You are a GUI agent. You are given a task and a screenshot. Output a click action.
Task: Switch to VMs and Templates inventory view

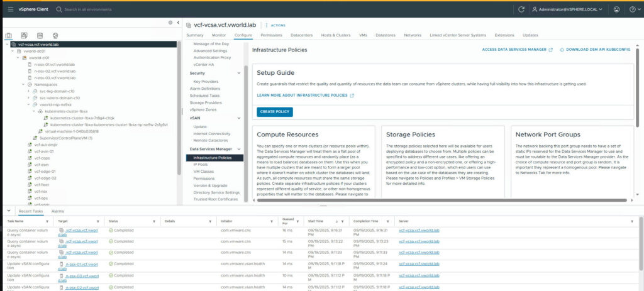pyautogui.click(x=25, y=35)
